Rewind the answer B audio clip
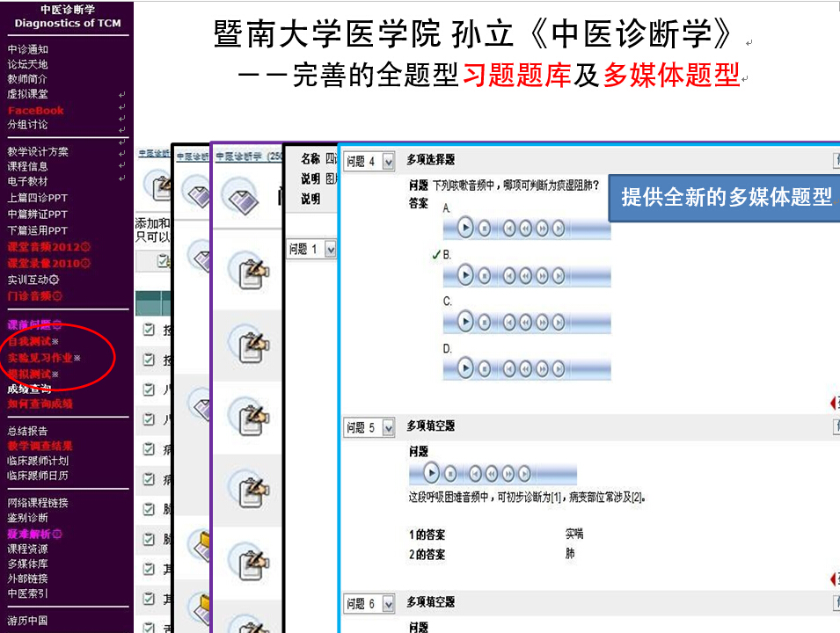 (525, 276)
